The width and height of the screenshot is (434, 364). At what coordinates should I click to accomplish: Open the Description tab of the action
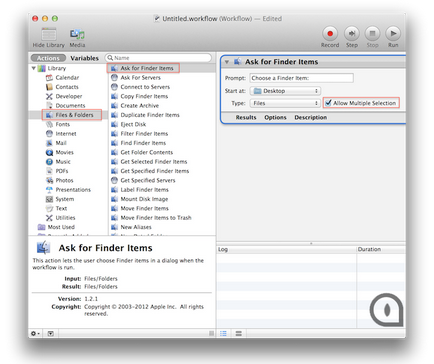point(310,117)
